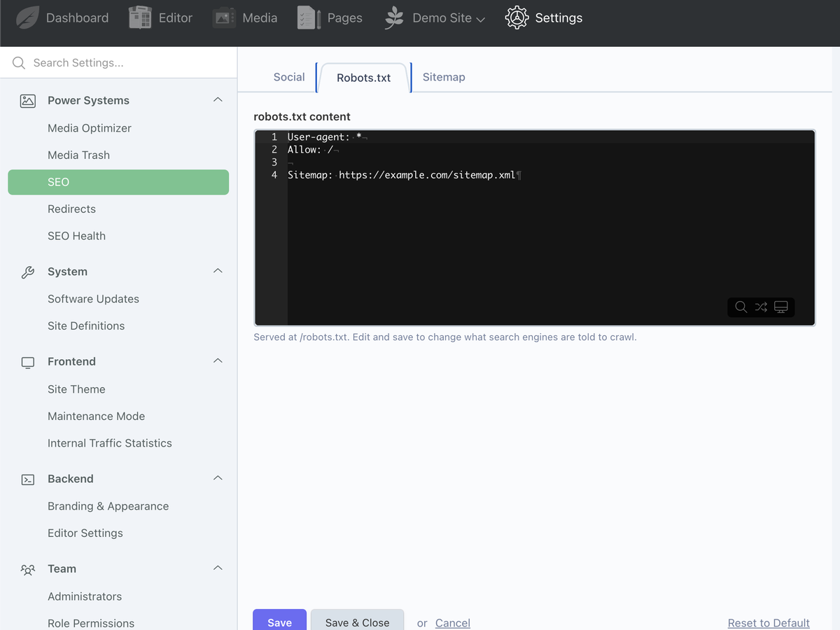Toggle fullscreen monitor icon in editor

781,307
